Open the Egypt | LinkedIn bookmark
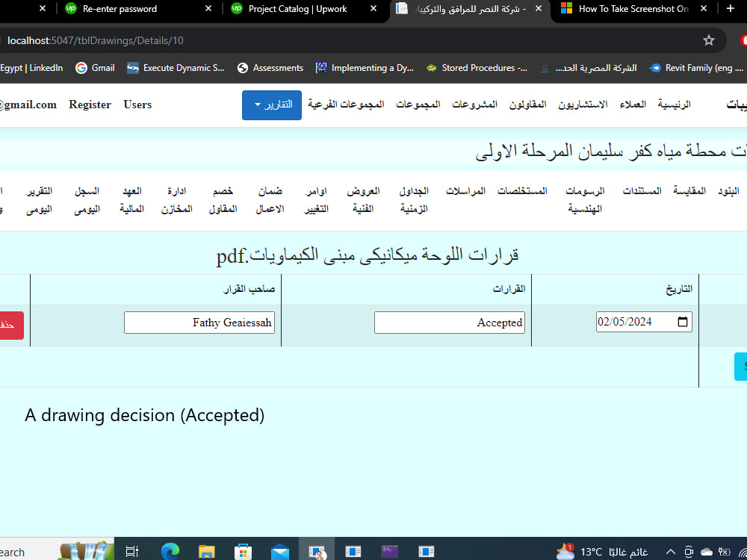747x560 pixels. pyautogui.click(x=31, y=68)
